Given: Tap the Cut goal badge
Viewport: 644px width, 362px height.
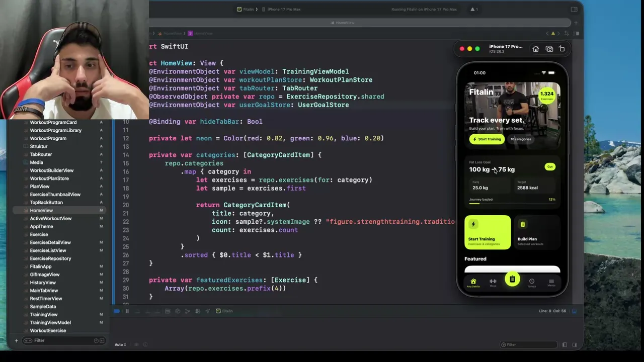Looking at the screenshot, I should (x=550, y=167).
